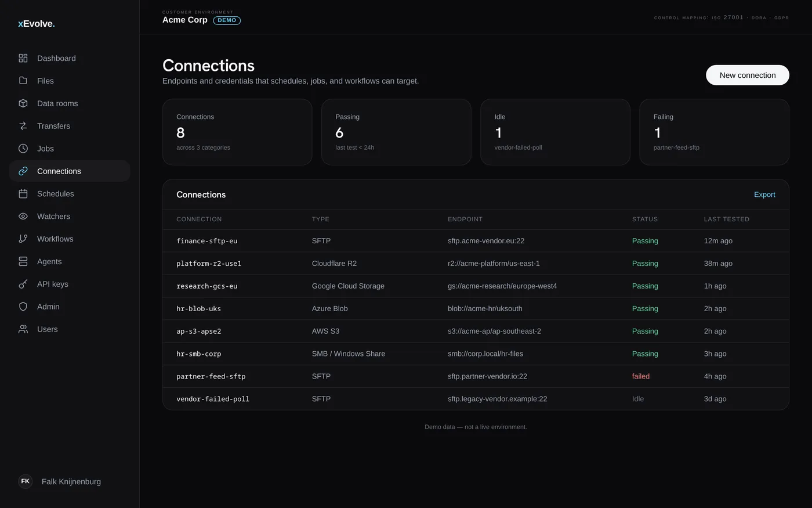The width and height of the screenshot is (812, 508).
Task: Click the Watchers eye icon
Action: point(23,217)
